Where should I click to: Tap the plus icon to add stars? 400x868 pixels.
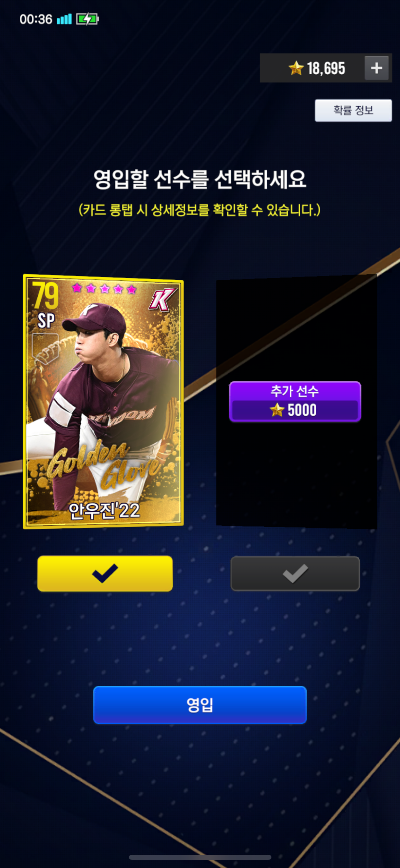coord(377,68)
